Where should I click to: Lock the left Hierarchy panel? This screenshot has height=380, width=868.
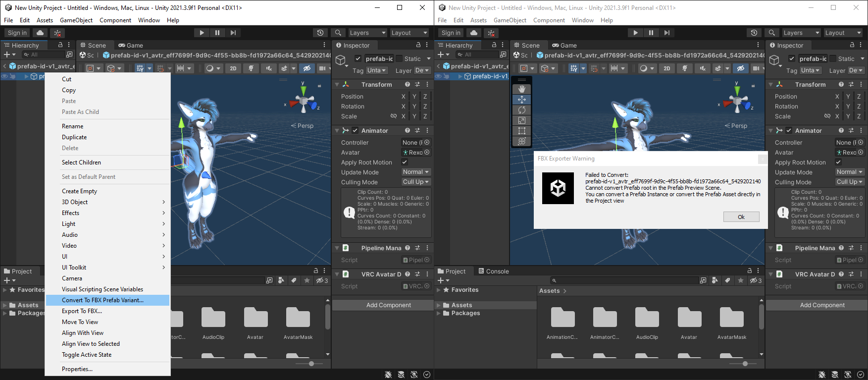(x=60, y=45)
